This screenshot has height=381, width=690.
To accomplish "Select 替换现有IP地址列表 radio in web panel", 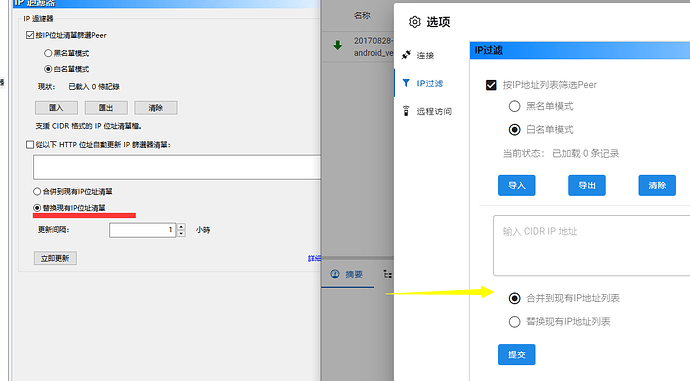I will coord(514,322).
